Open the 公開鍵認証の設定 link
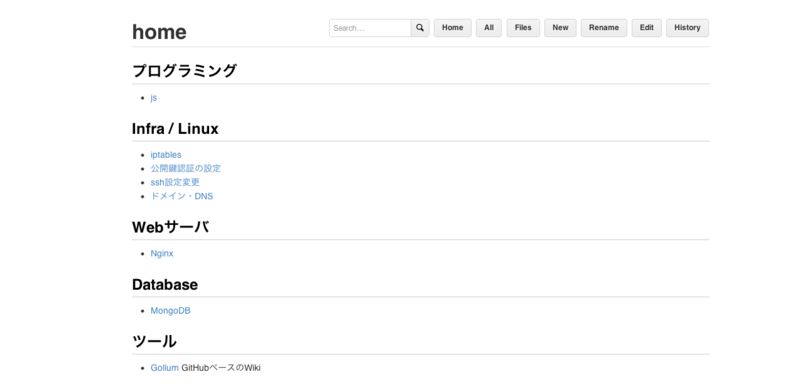Viewport: 800px width, 384px height. (186, 168)
